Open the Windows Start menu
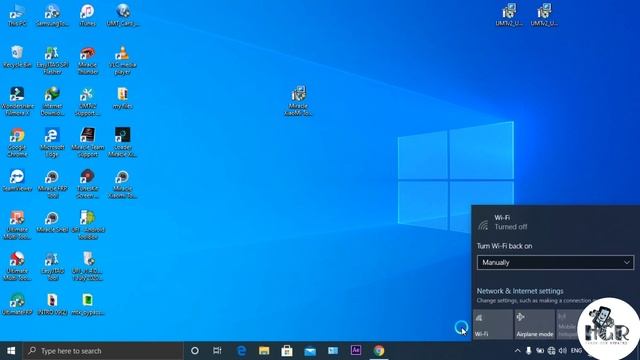 11,351
